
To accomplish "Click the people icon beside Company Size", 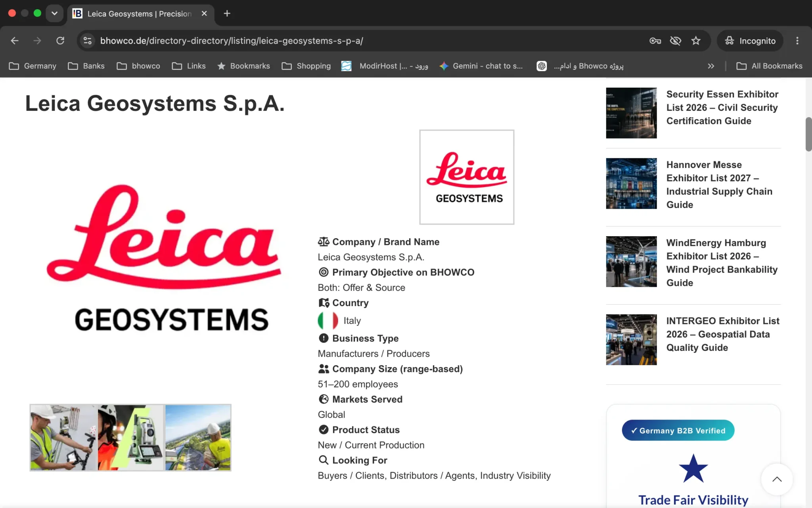I will (x=324, y=369).
